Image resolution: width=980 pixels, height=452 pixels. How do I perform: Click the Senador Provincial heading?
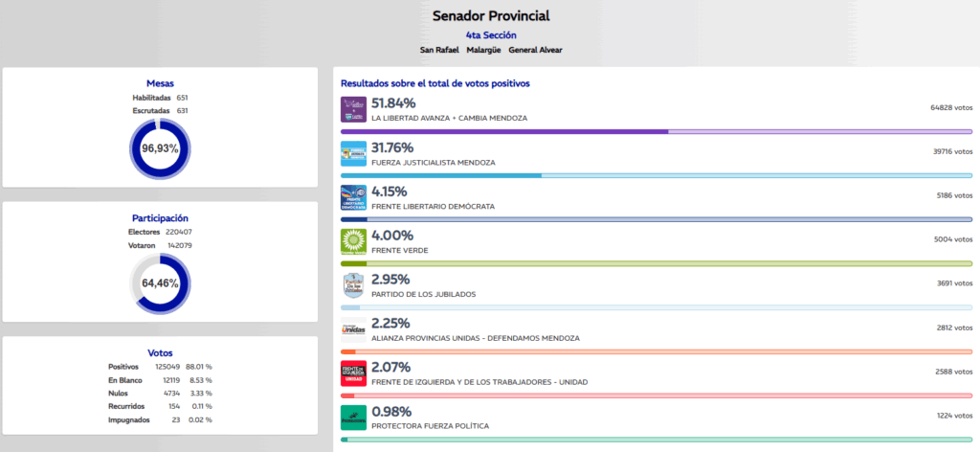pos(491,15)
